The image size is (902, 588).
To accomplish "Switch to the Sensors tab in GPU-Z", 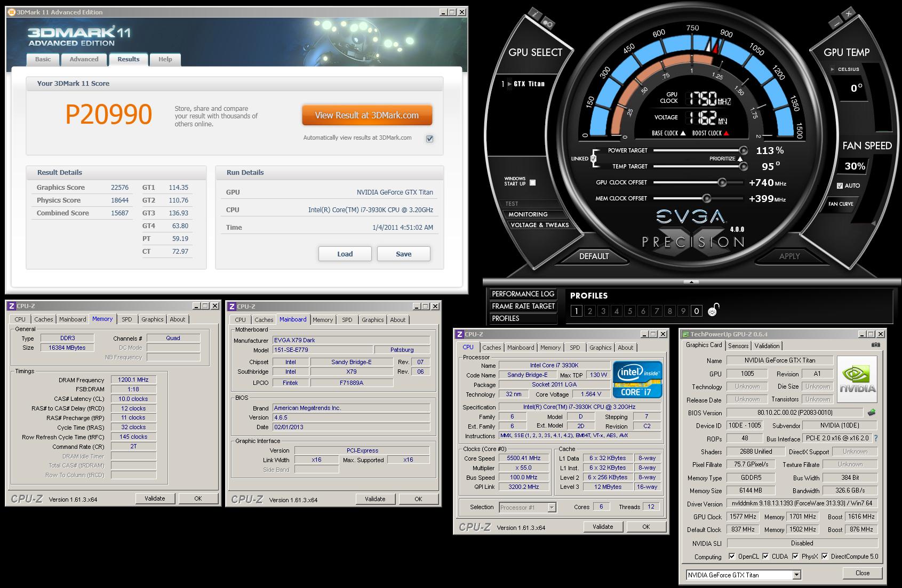I will [738, 346].
